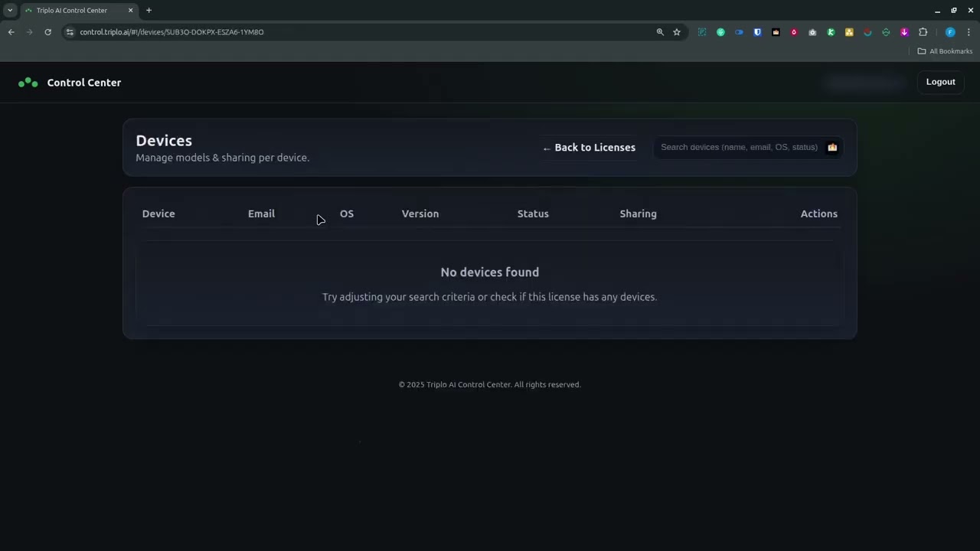Image resolution: width=980 pixels, height=551 pixels.
Task: Click the OS column header
Action: click(x=347, y=214)
